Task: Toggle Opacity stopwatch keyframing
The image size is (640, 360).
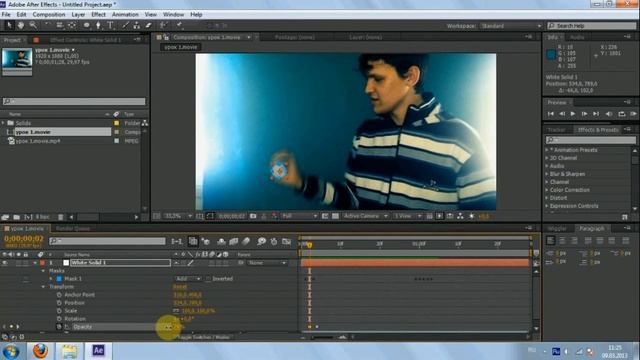Action: pyautogui.click(x=59, y=327)
